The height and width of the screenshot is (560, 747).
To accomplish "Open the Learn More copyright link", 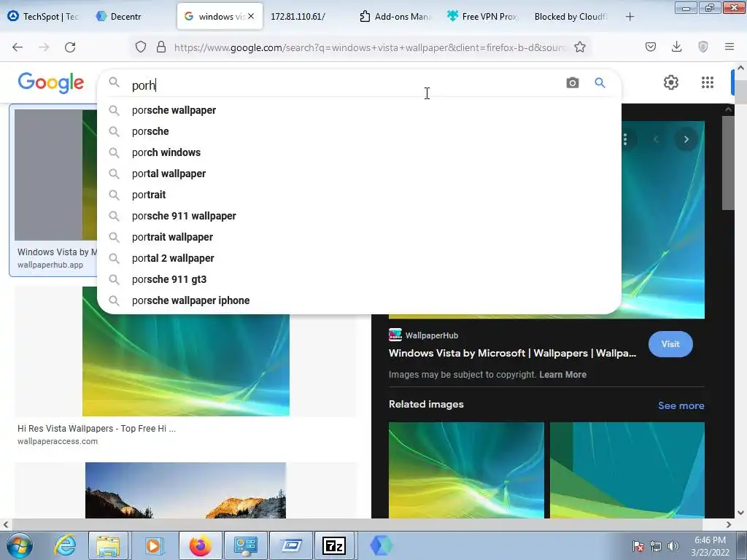I will click(562, 374).
